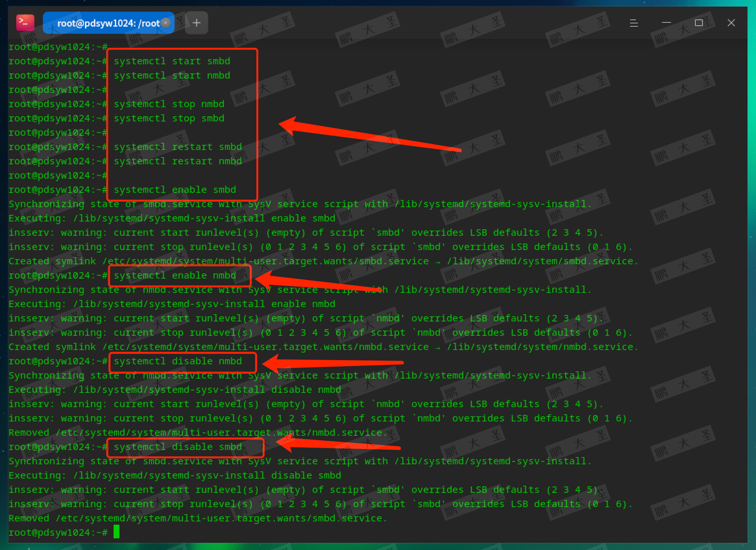Click the 'systemctl start nmbd' command text
Screen dimensions: 756x550
172,75
